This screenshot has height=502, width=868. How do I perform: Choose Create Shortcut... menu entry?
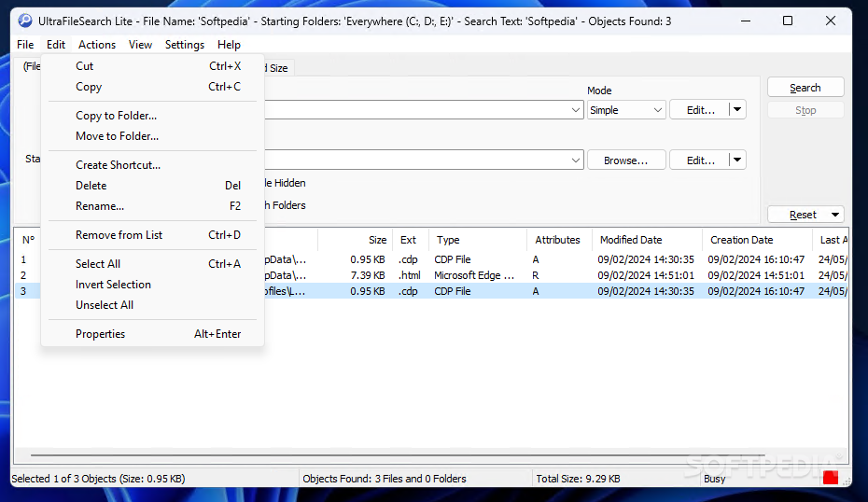click(x=152, y=165)
